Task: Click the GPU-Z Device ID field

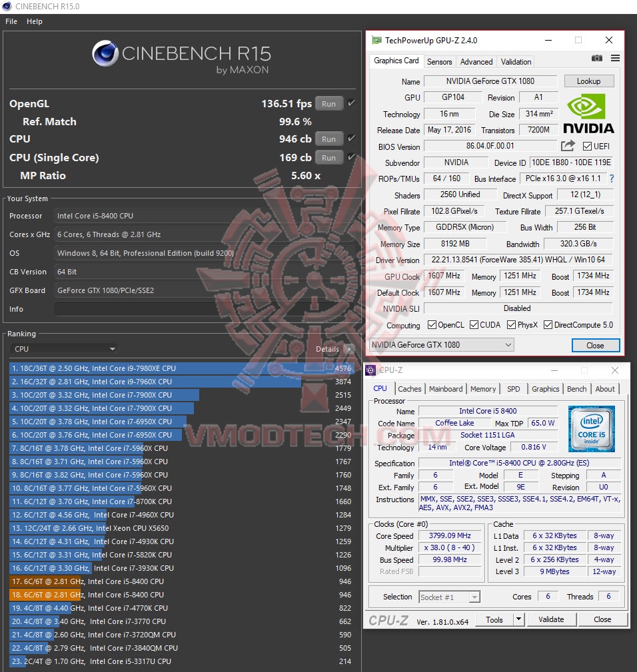Action: [572, 163]
